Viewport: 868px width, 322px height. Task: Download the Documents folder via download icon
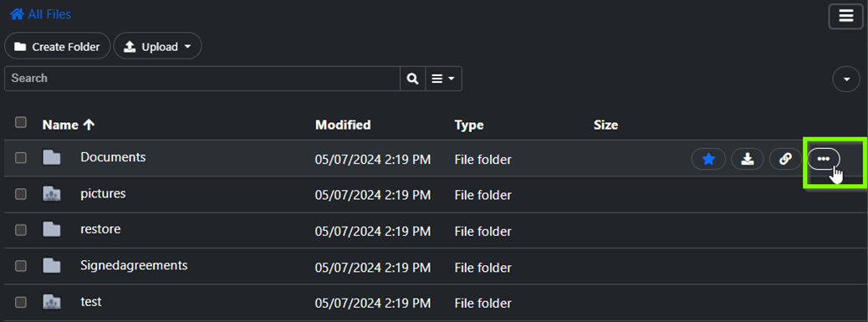pyautogui.click(x=748, y=160)
